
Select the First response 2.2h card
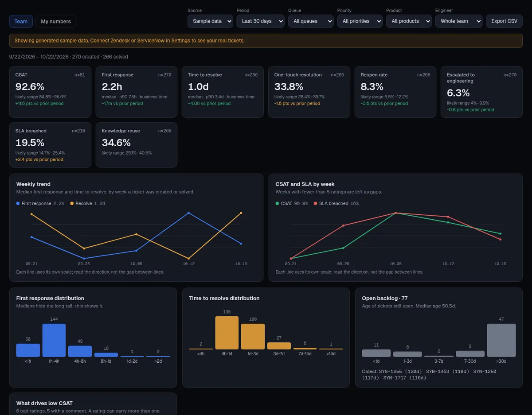pyautogui.click(x=137, y=92)
